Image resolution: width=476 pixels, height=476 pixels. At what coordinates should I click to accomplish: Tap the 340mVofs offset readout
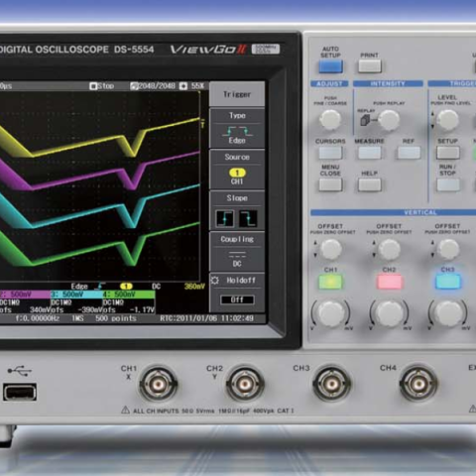(x=47, y=310)
